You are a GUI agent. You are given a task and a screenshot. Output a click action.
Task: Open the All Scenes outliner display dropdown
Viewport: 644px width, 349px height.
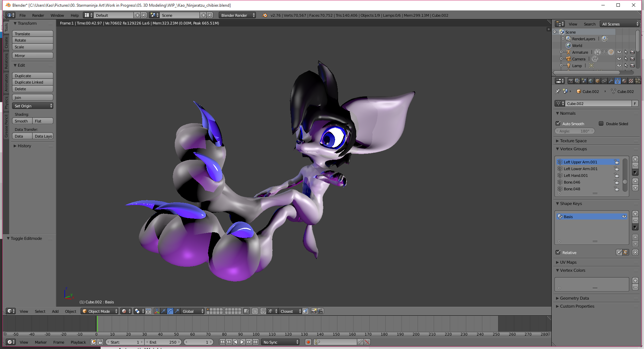click(x=620, y=24)
